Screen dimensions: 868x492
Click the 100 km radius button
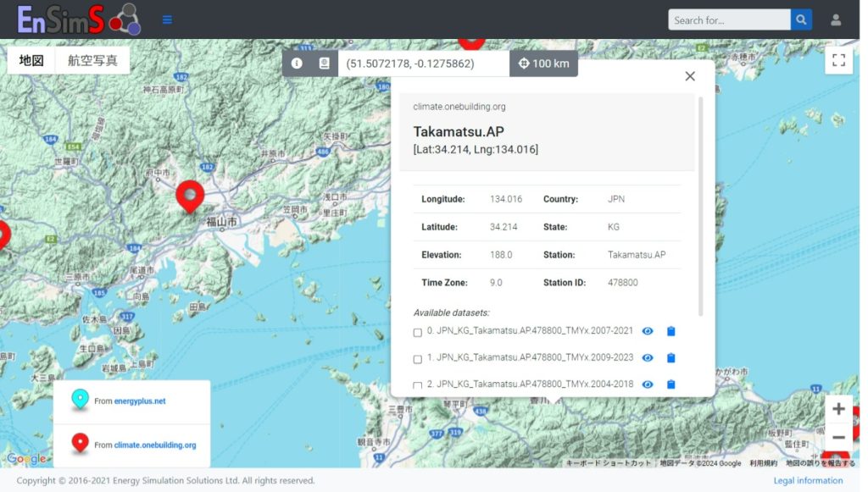[543, 64]
